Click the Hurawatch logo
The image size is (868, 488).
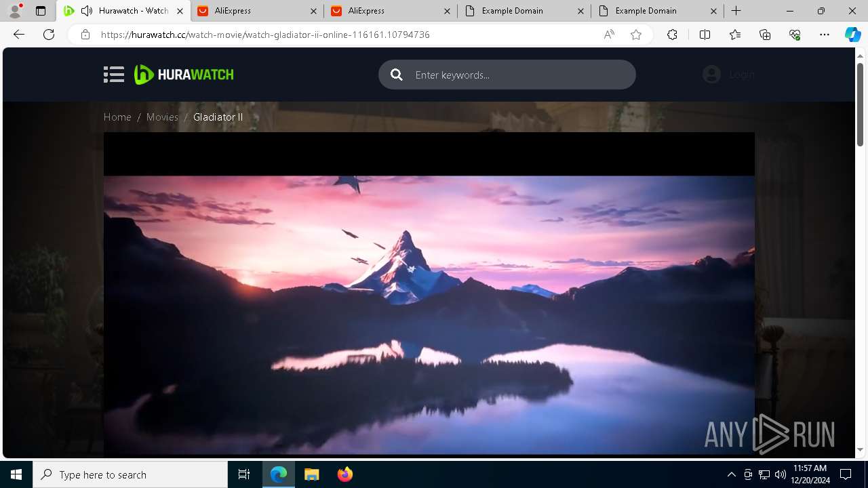coord(184,75)
